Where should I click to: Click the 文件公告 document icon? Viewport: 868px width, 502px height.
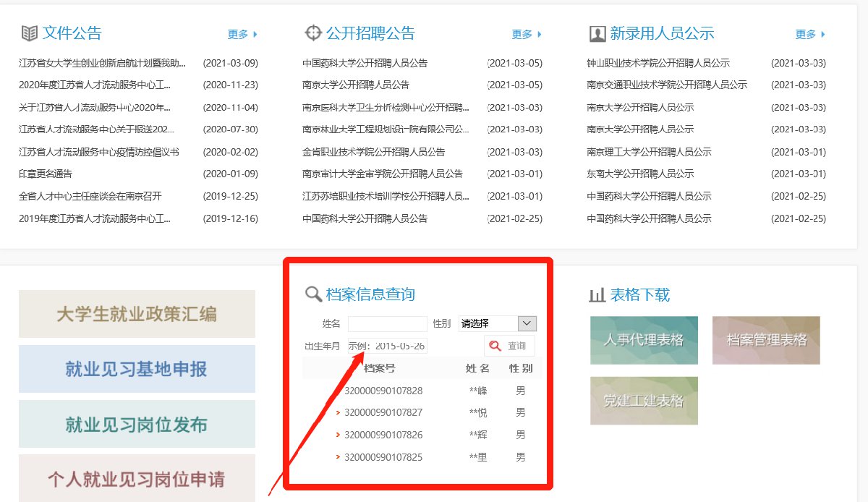29,33
